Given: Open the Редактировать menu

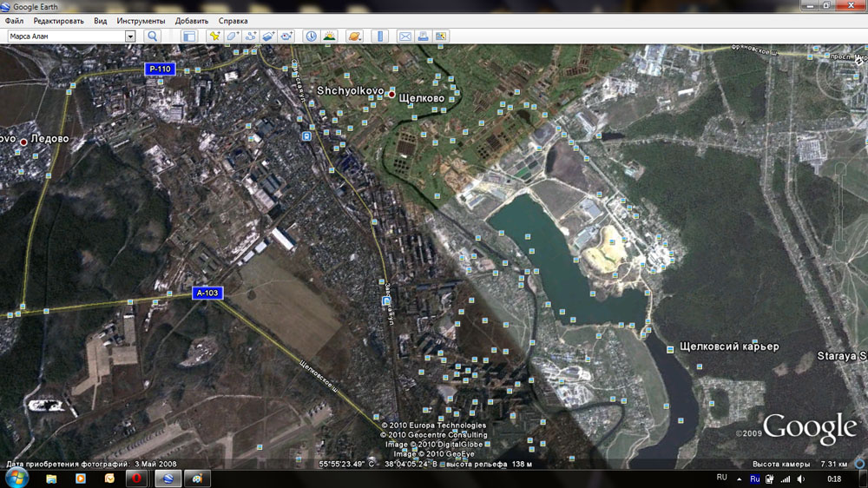Looking at the screenshot, I should pos(59,21).
